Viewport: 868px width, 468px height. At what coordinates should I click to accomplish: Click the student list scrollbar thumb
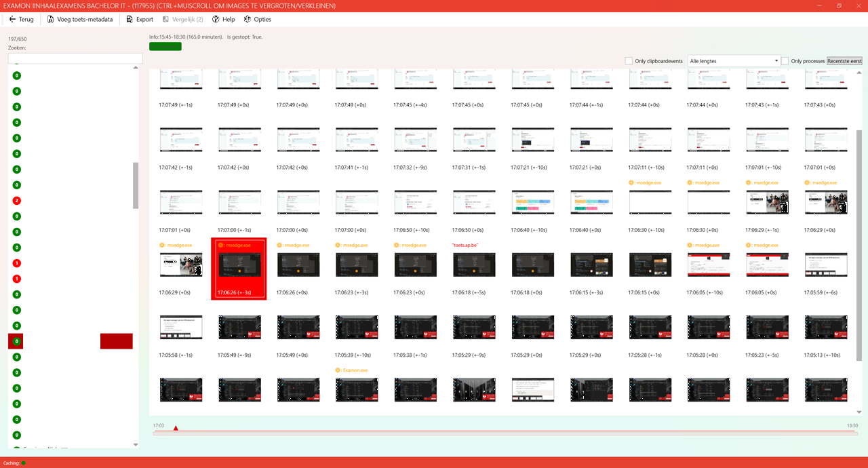[136, 184]
